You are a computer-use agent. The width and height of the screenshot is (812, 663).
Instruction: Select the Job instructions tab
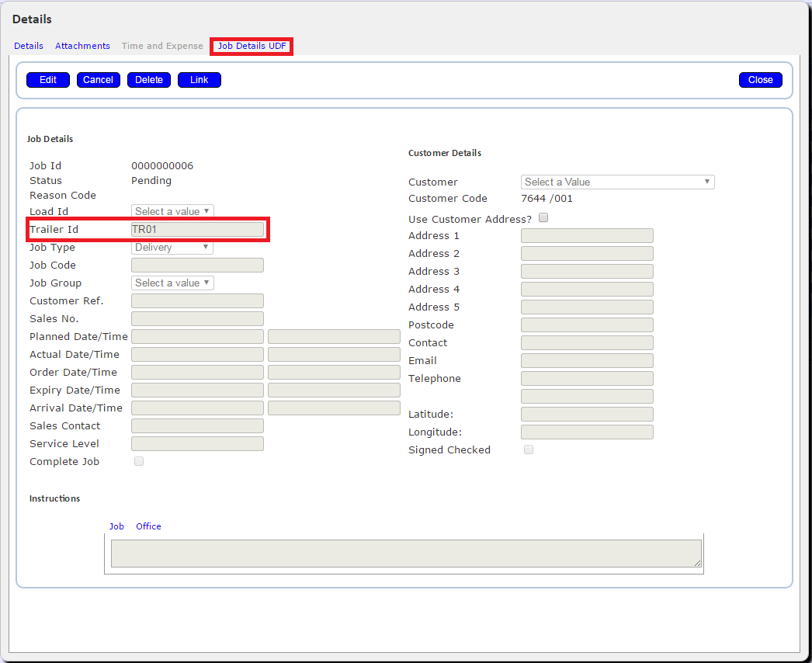(x=116, y=526)
